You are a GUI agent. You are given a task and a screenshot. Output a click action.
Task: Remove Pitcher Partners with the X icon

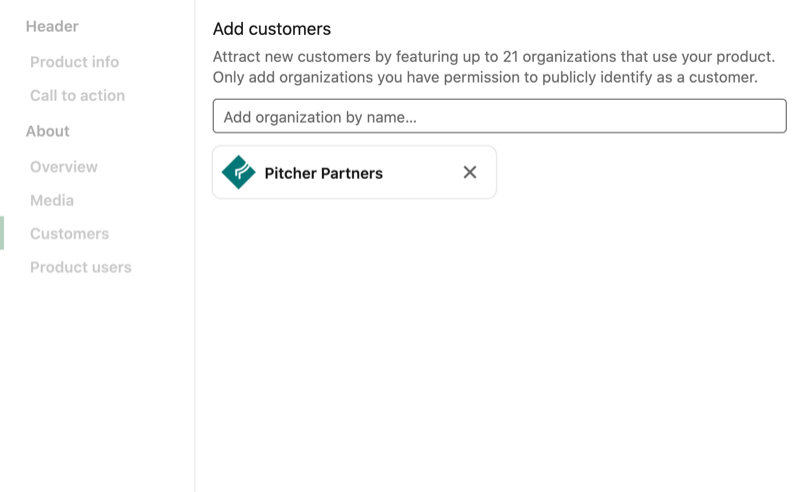(x=470, y=173)
